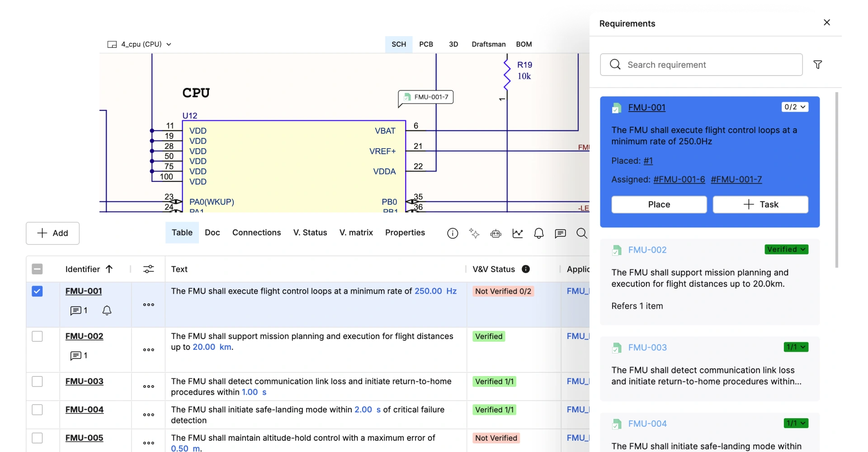Open the Verified dropdown on FMU-002 card
Image resolution: width=868 pixels, height=452 pixels.
pos(786,250)
